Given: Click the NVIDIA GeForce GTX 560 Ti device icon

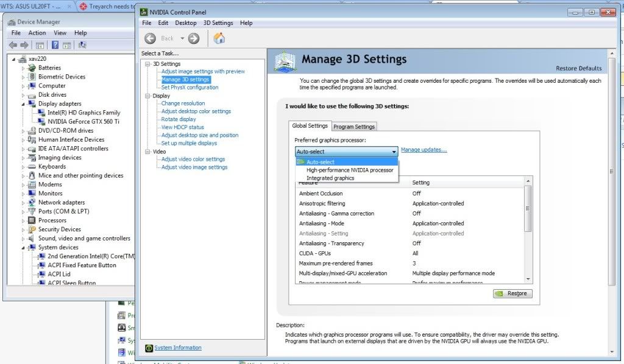Looking at the screenshot, I should [x=42, y=122].
